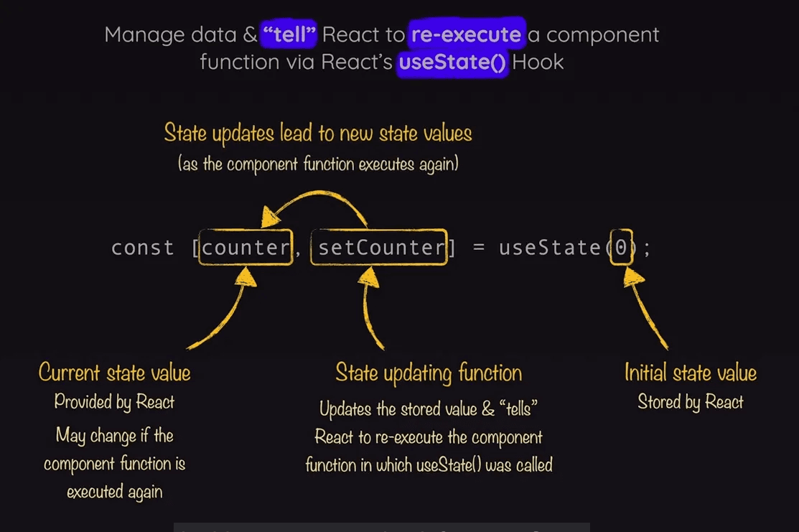Select the boxed setCounter function name

[x=379, y=248]
